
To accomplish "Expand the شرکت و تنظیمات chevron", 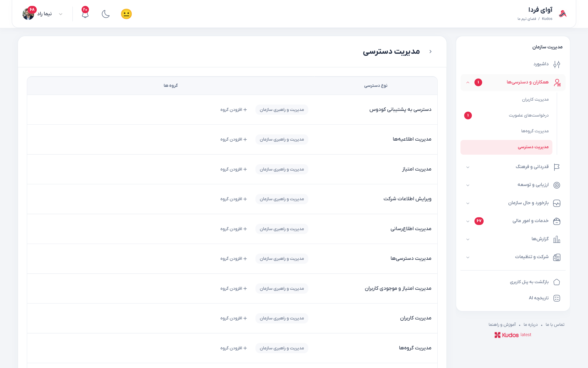I will click(468, 257).
